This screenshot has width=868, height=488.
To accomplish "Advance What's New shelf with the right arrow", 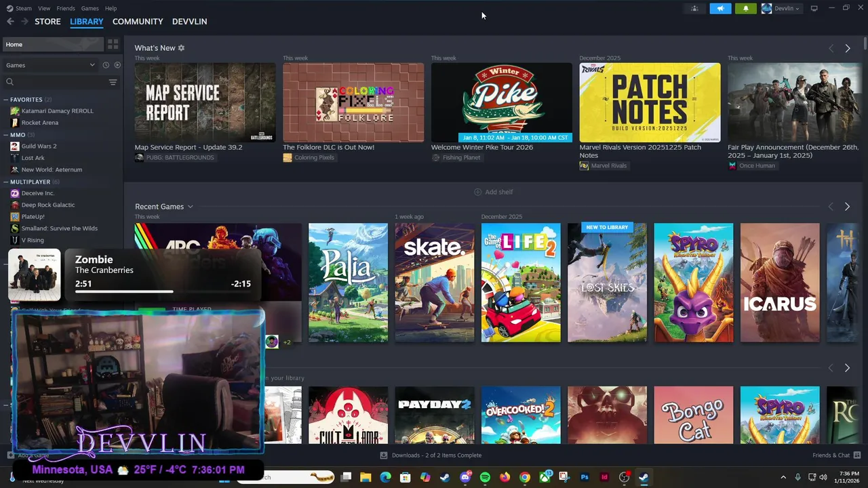I will (847, 48).
